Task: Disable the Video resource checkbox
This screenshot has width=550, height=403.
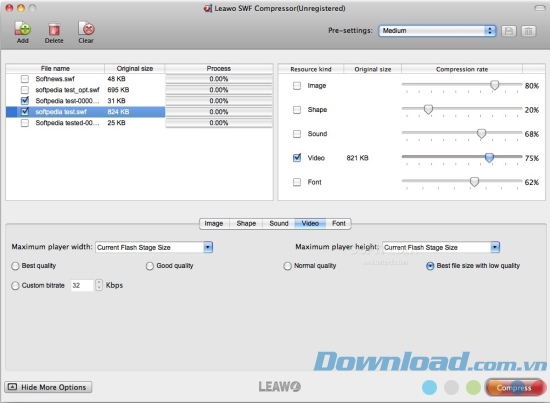Action: [297, 158]
